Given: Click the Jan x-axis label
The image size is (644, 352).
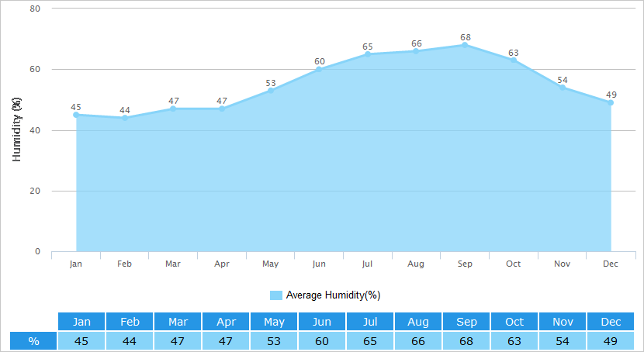Looking at the screenshot, I should click(75, 264).
